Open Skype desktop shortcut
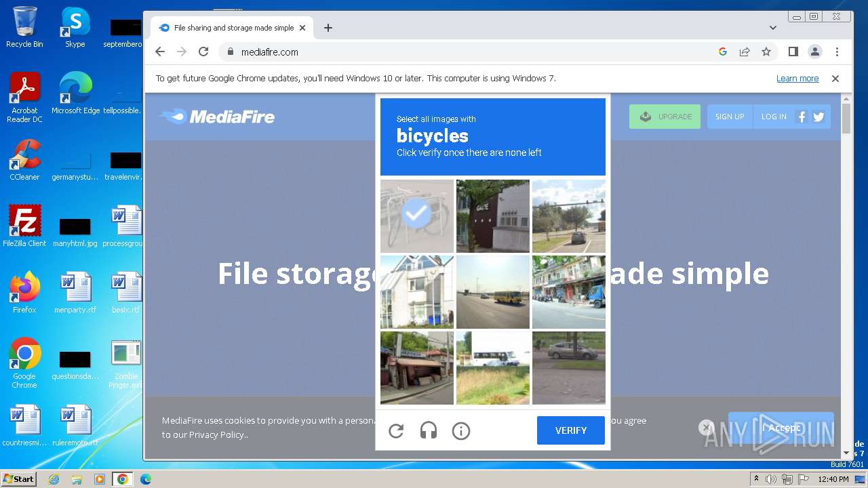The image size is (868, 488). click(75, 28)
